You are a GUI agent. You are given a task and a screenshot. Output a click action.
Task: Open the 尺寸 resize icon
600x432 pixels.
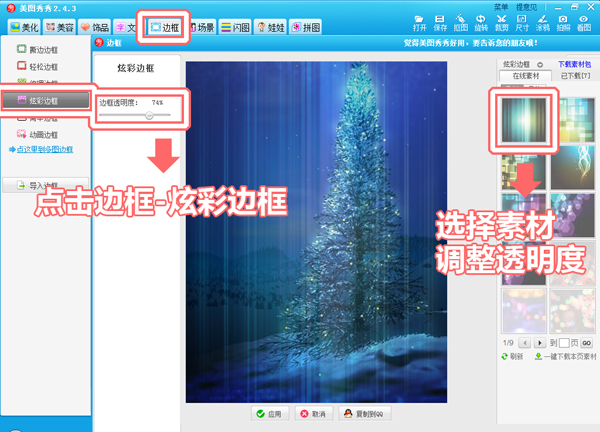(522, 23)
